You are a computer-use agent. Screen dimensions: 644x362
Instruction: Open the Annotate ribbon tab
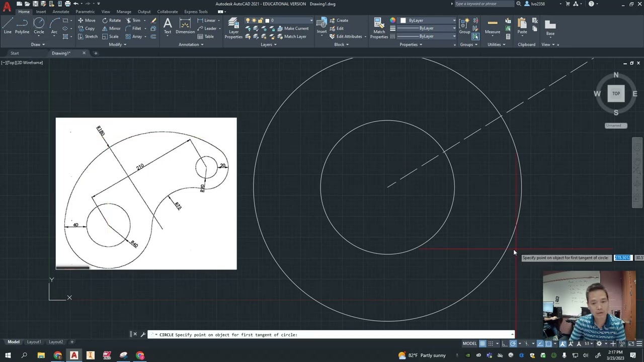coord(61,12)
